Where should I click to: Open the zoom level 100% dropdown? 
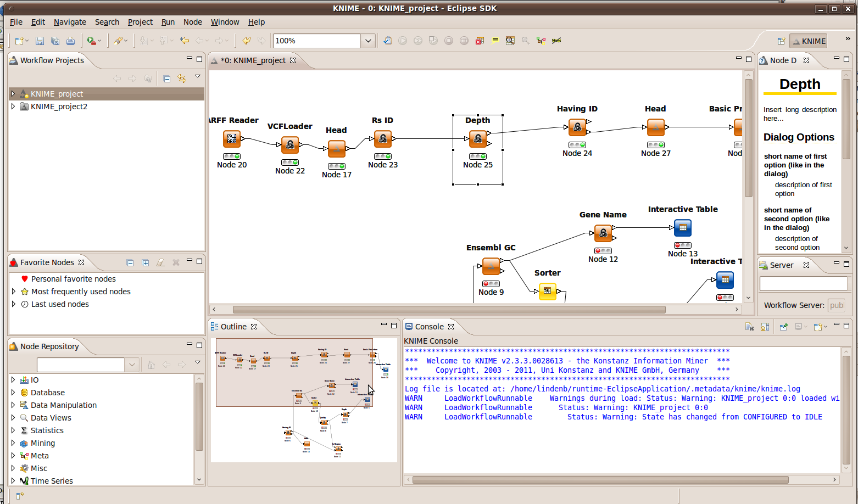pos(368,41)
